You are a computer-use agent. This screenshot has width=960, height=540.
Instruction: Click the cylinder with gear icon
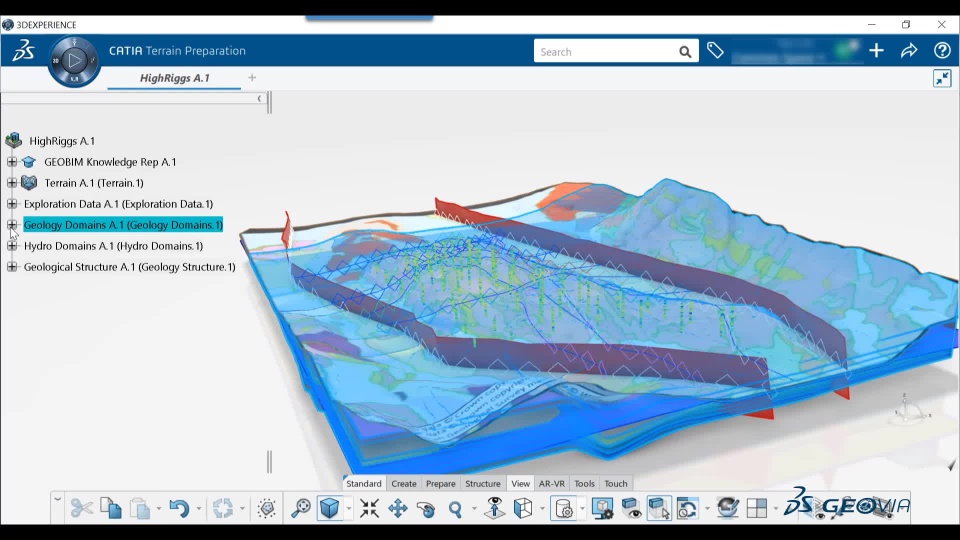(563, 508)
